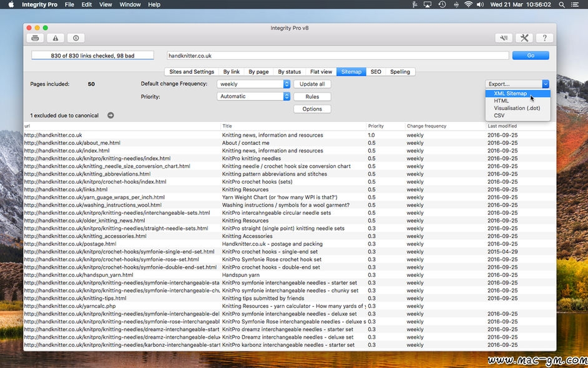Sort by the Title column header
This screenshot has width=588, height=368.
pos(293,126)
